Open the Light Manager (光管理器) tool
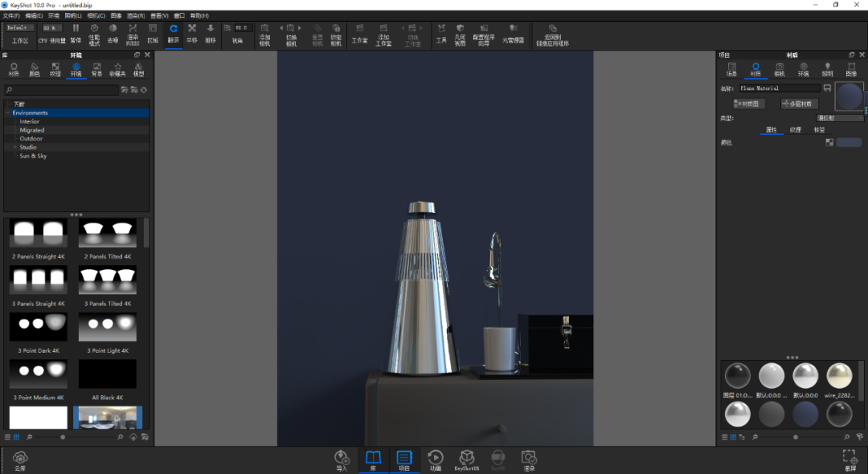 pos(513,34)
